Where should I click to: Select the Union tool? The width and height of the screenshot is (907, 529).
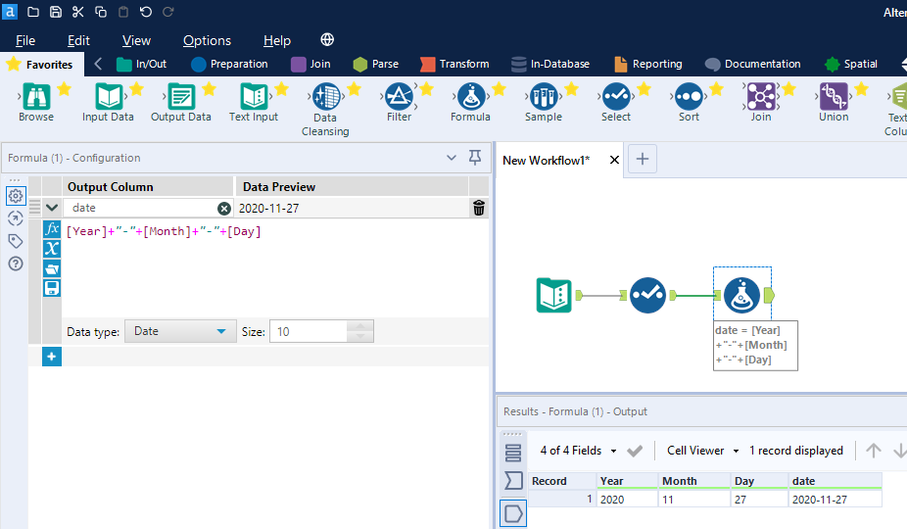click(x=834, y=102)
